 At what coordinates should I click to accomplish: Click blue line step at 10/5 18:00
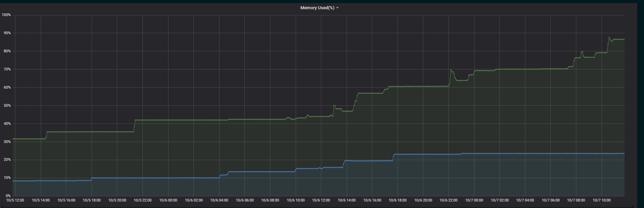92,178
